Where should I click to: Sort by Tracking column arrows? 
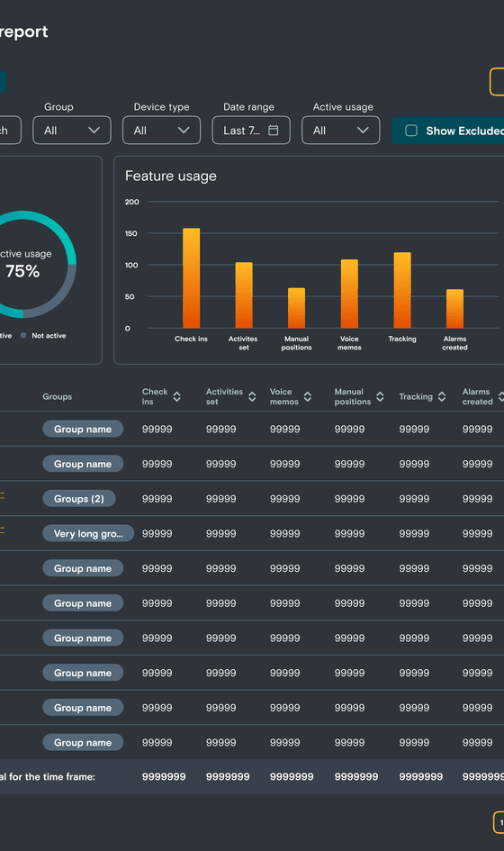pyautogui.click(x=442, y=397)
